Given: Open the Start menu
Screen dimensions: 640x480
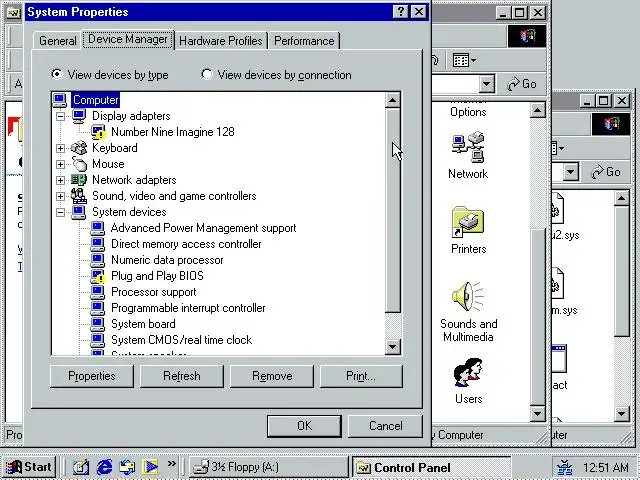Looking at the screenshot, I should click(x=29, y=467).
